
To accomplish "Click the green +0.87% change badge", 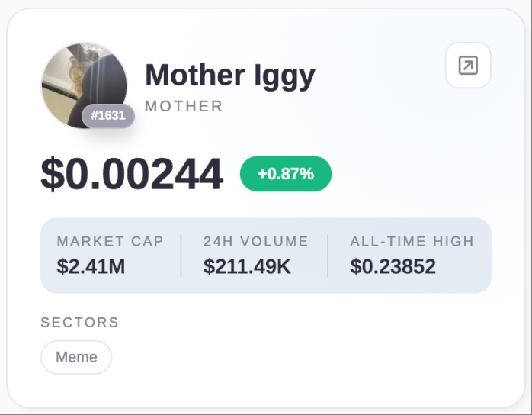I will [286, 174].
